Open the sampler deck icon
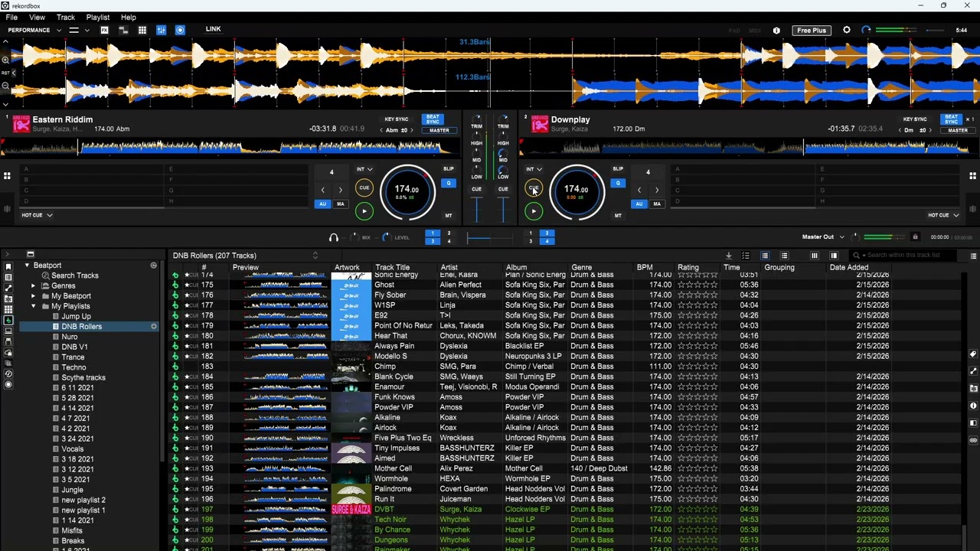 tap(123, 30)
